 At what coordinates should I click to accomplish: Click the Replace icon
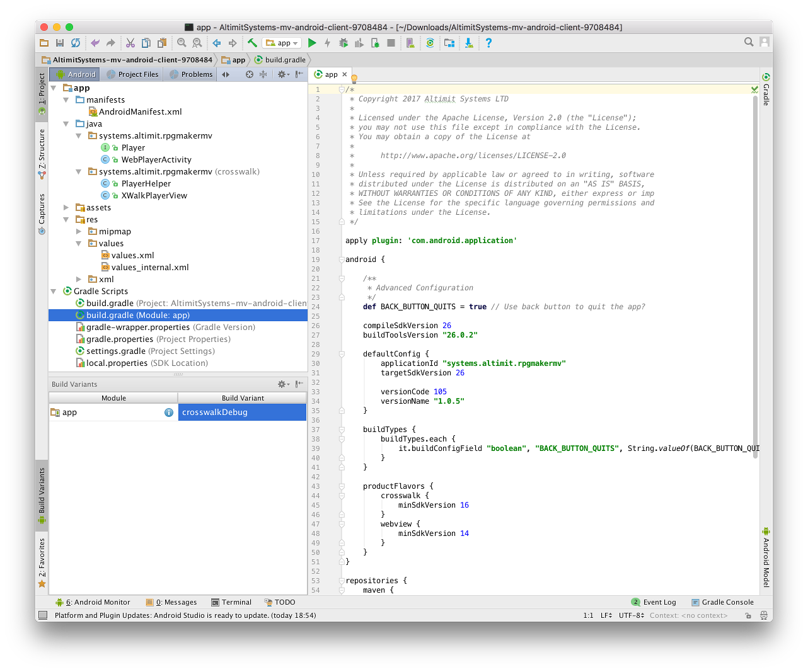point(197,43)
